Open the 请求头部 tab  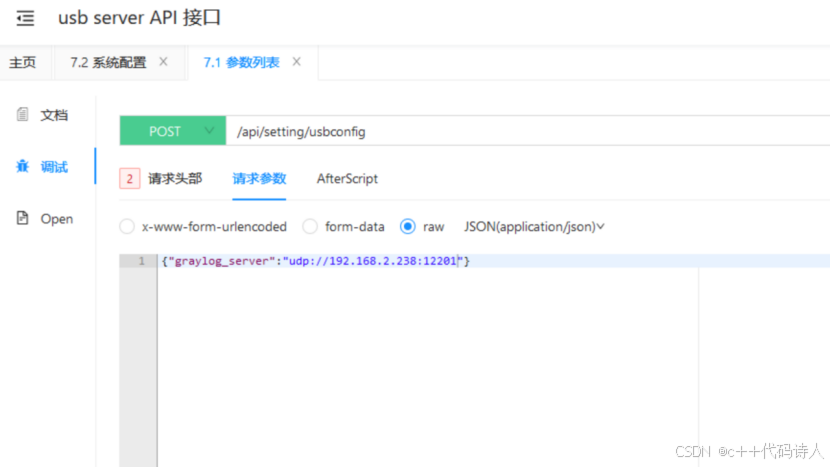click(x=175, y=179)
